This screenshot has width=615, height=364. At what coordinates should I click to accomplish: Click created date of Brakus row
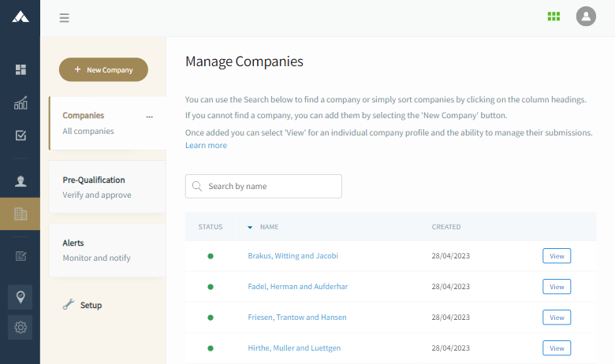(451, 256)
